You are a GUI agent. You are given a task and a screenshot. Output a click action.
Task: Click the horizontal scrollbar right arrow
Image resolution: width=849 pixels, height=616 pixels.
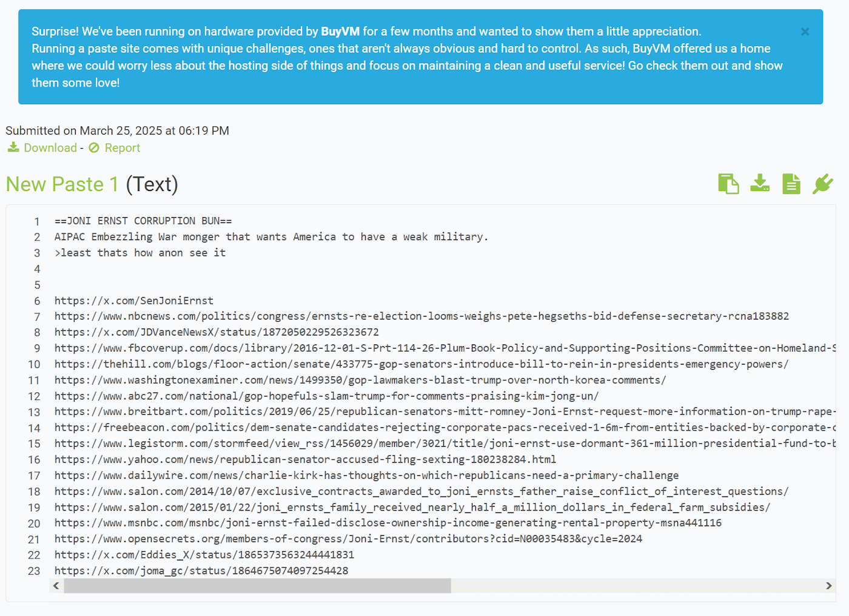pos(828,586)
